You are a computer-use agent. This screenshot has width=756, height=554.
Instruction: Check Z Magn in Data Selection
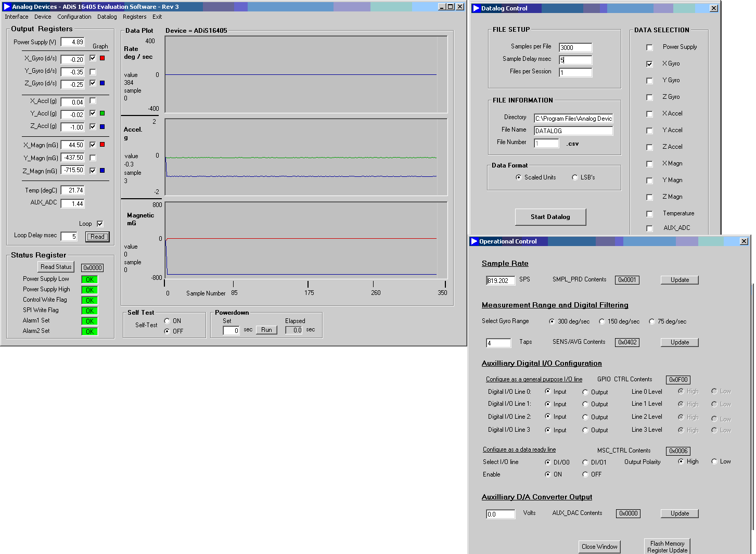(649, 197)
